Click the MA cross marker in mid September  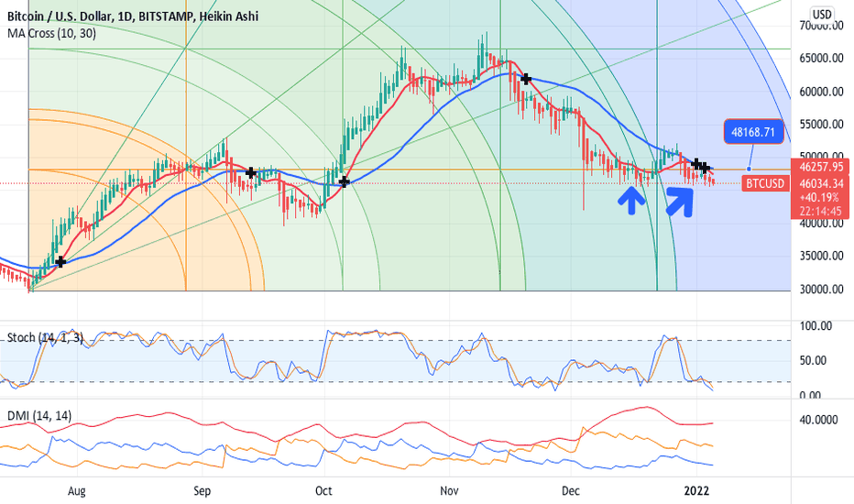coord(250,173)
